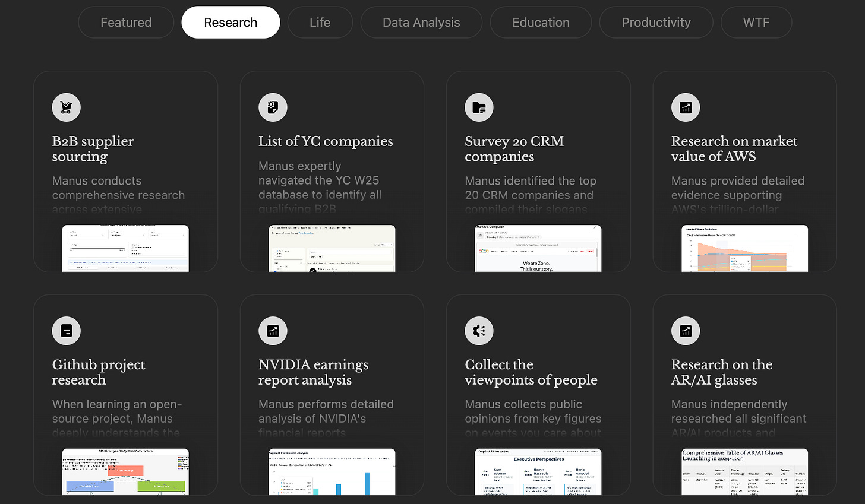Click the text 'Manus collects public opinions from key figures'

(533, 411)
